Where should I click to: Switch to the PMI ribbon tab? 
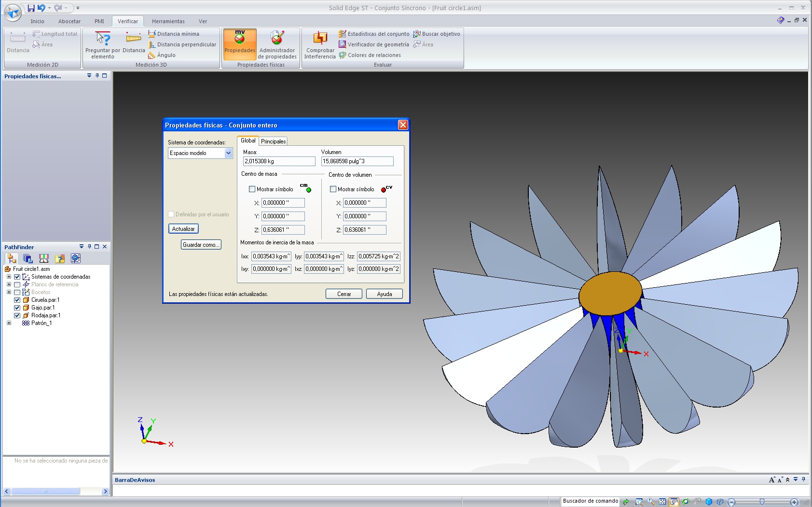(99, 21)
